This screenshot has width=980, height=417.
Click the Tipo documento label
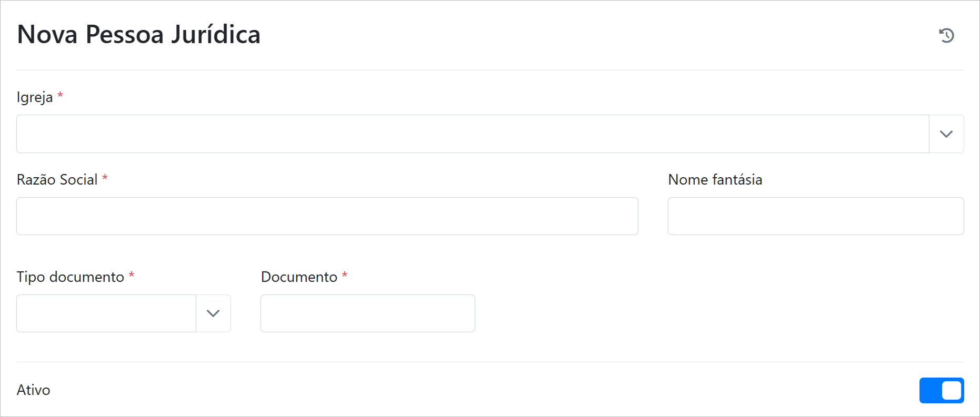click(70, 277)
